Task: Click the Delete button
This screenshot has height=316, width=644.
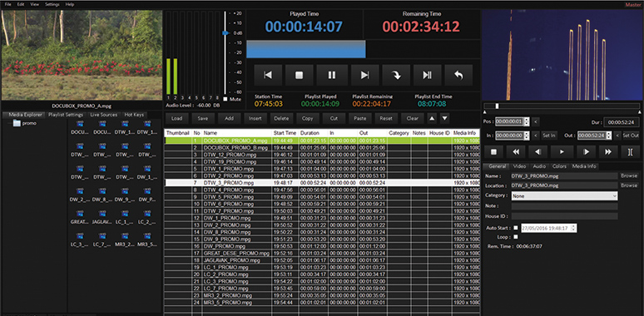Action: (x=281, y=118)
